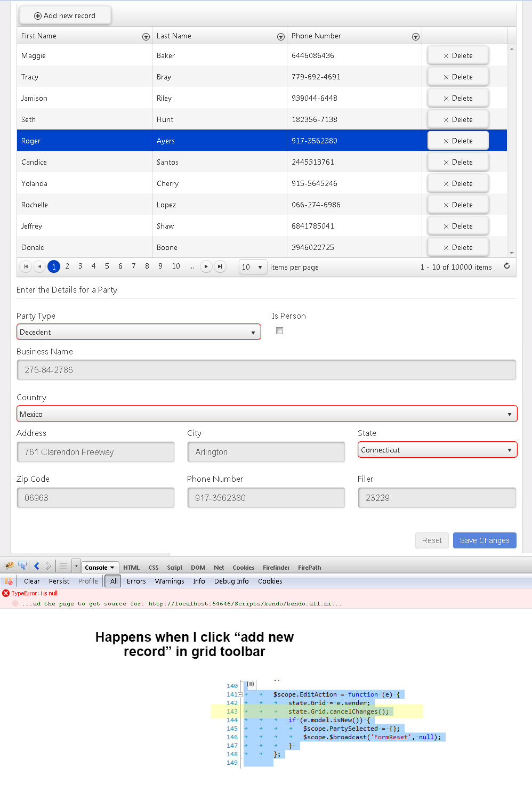Go to first page of grid

(x=26, y=266)
